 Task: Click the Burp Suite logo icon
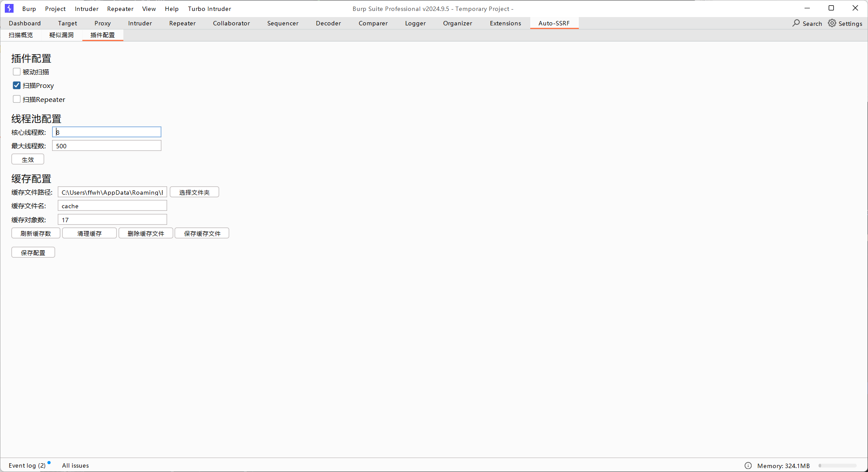point(9,8)
